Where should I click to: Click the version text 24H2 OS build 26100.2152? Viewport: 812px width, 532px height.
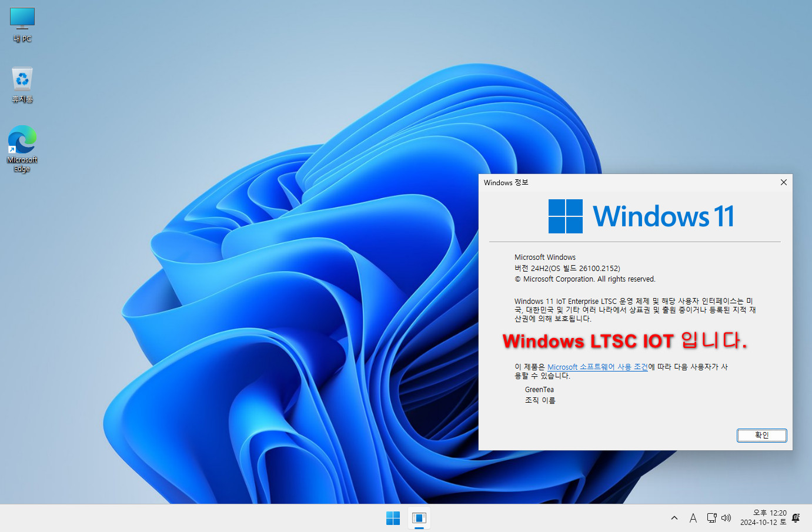[x=567, y=268]
